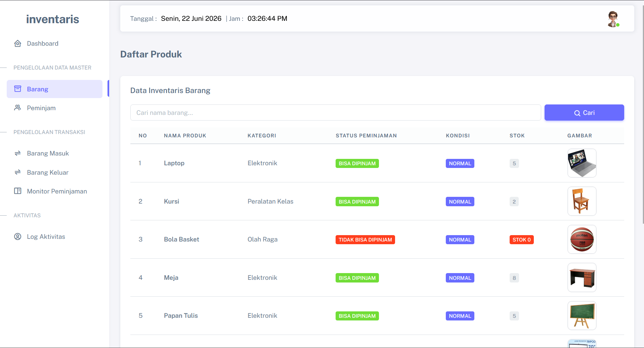Click the Papan Tulis product name

click(181, 315)
